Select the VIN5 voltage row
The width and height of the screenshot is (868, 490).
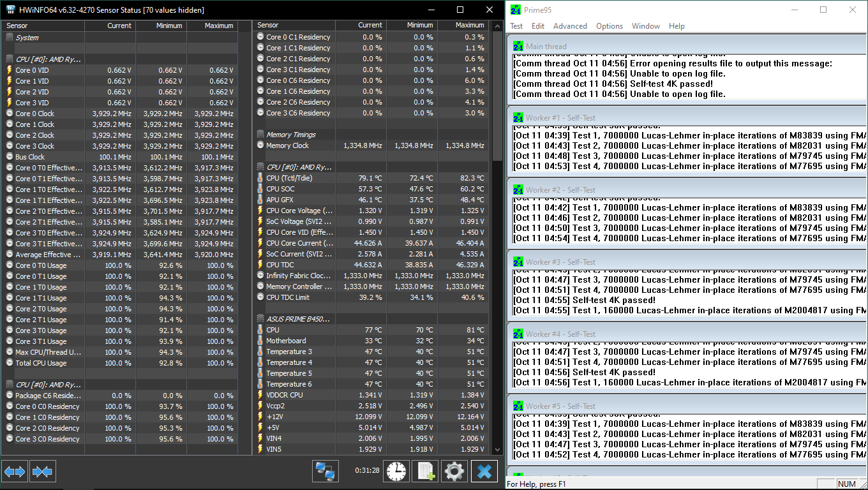(371, 449)
